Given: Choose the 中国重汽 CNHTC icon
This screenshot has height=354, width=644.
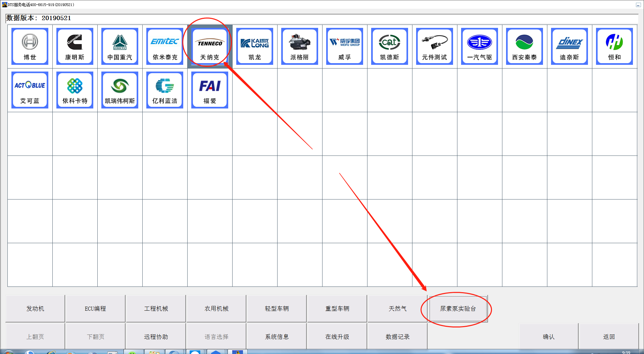Looking at the screenshot, I should [x=120, y=46].
